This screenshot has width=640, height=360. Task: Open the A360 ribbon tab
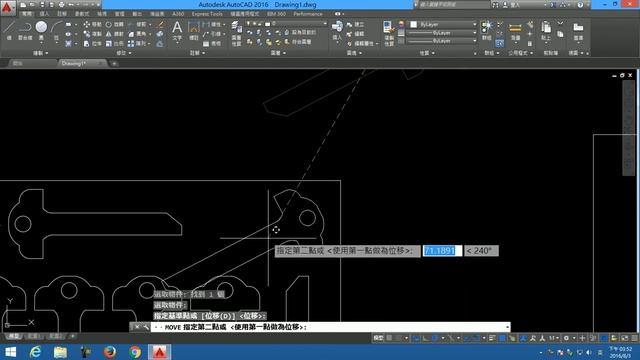[x=178, y=14]
